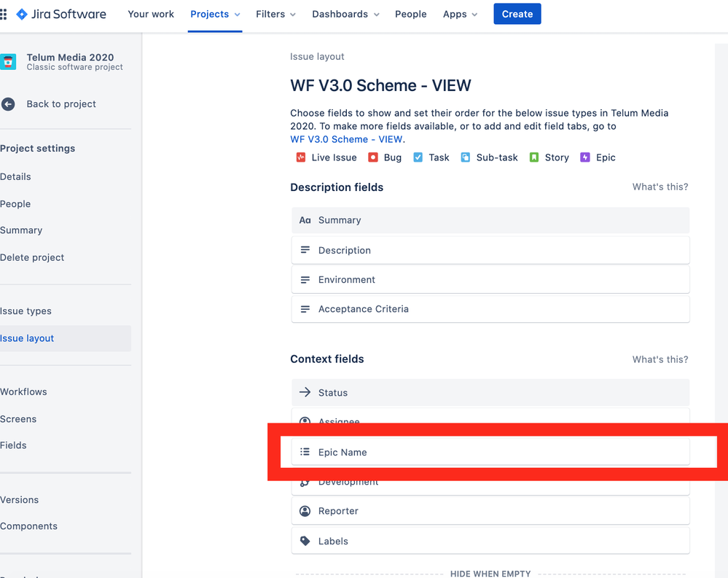The image size is (728, 578).
Task: Select the Summary field row
Action: coord(490,220)
